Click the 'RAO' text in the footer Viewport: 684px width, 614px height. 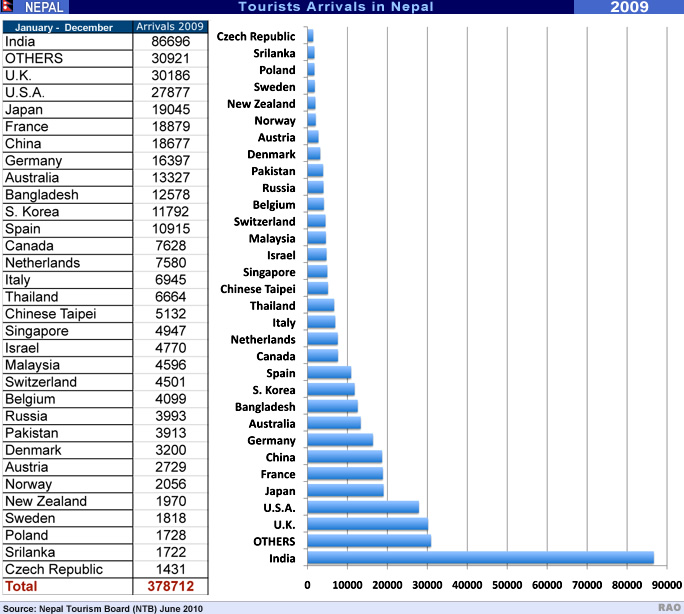pyautogui.click(x=670, y=607)
